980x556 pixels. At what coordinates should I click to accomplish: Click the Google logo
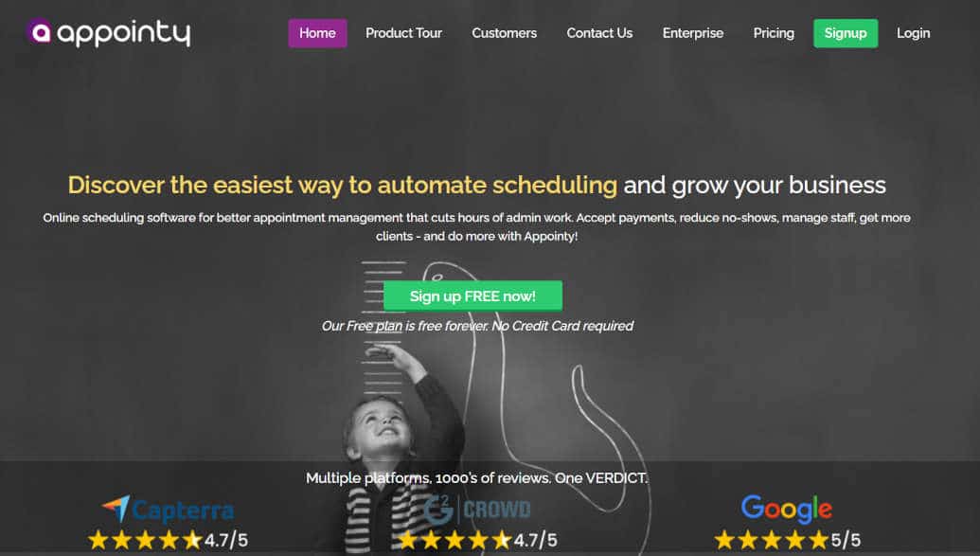[786, 509]
